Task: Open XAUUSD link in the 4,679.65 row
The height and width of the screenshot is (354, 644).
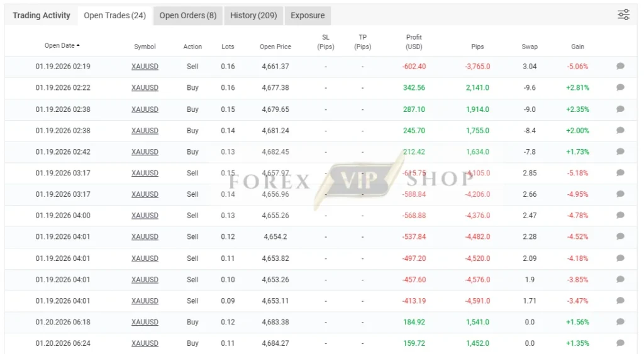Action: click(x=145, y=109)
